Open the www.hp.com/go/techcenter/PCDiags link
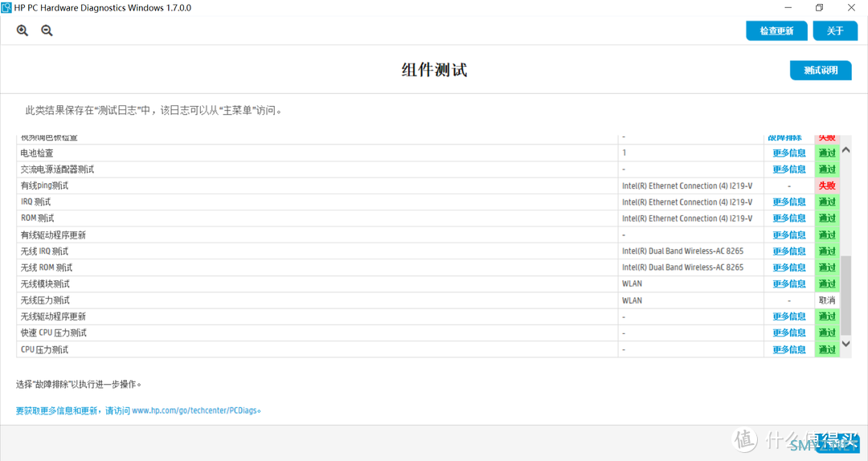The height and width of the screenshot is (461, 868). pos(194,410)
